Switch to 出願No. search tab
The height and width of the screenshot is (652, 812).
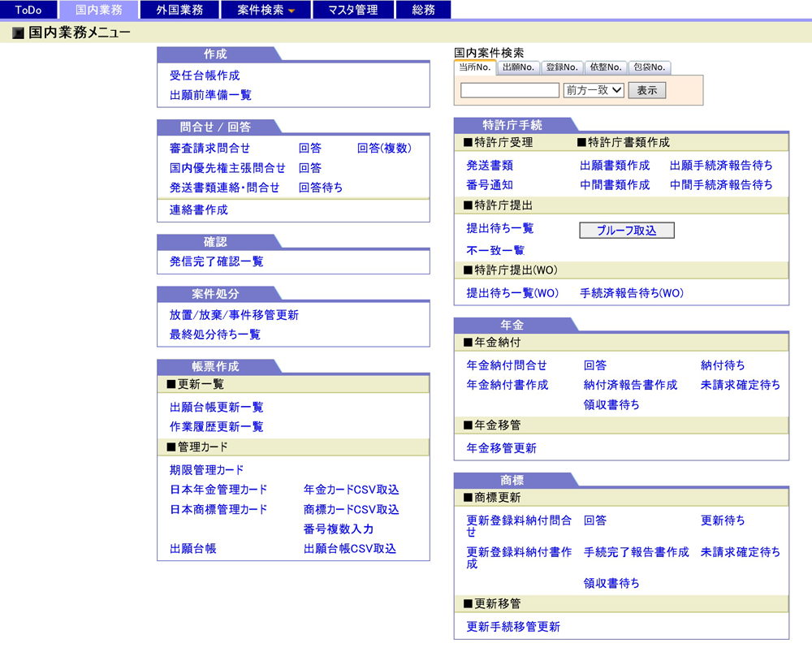click(x=518, y=67)
